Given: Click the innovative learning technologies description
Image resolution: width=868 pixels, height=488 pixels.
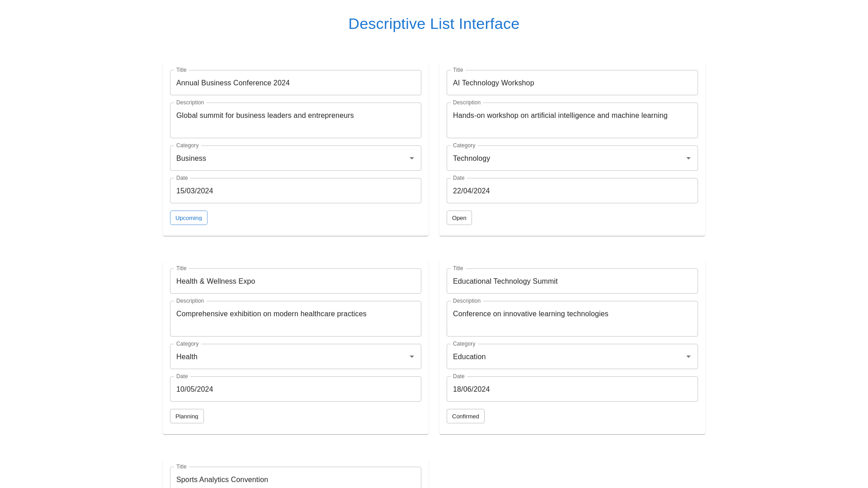Looking at the screenshot, I should click(x=572, y=318).
